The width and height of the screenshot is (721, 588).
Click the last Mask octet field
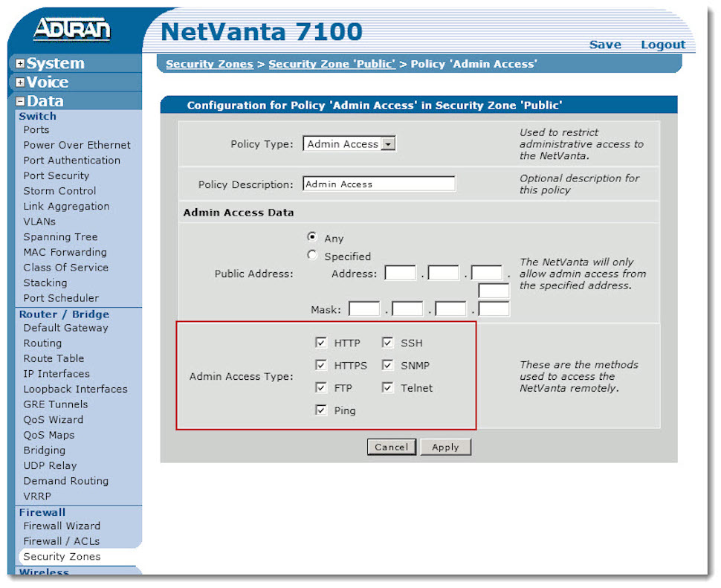[x=494, y=308]
